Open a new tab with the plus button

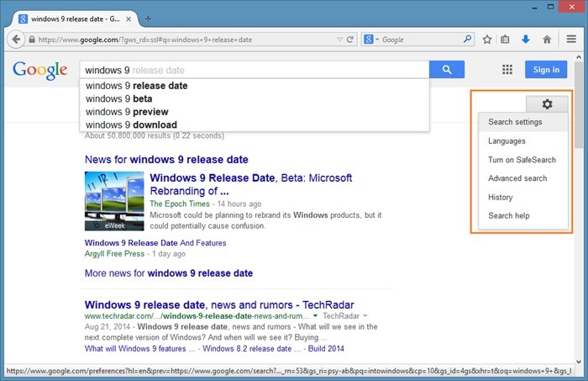pos(148,19)
